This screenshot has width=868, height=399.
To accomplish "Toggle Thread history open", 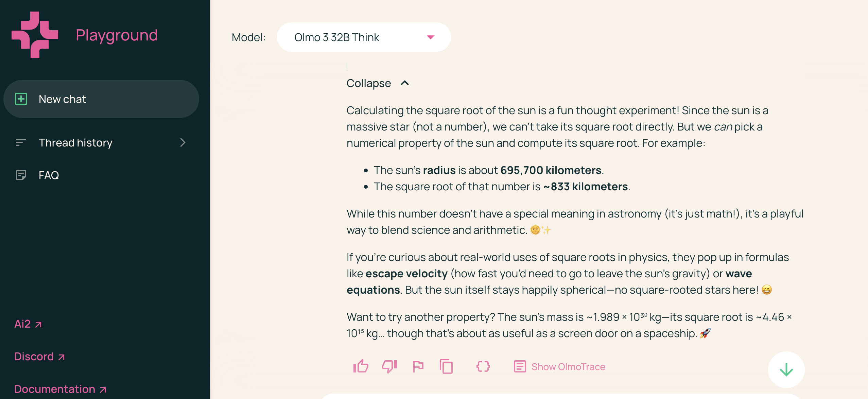I will point(75,143).
